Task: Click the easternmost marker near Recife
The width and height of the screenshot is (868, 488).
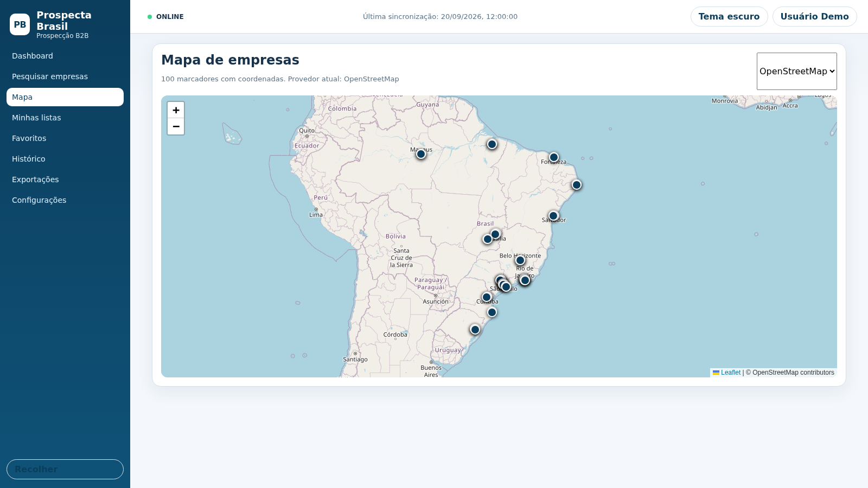Action: [x=577, y=185]
